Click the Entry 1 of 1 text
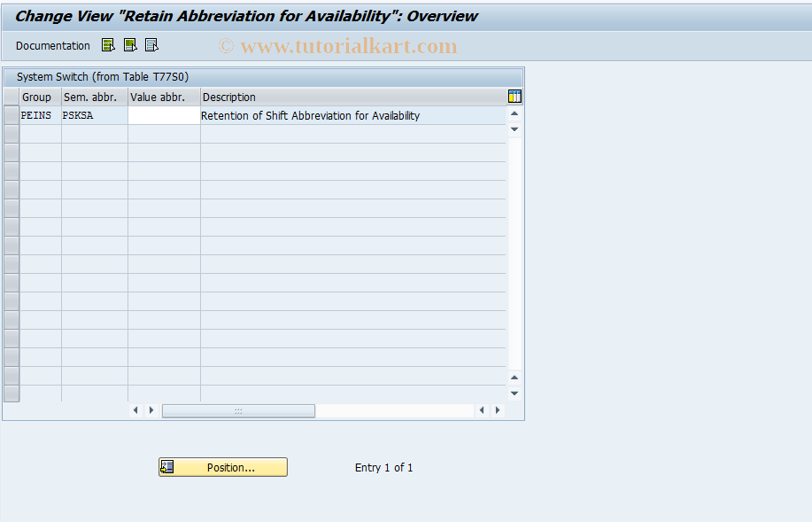 point(383,468)
